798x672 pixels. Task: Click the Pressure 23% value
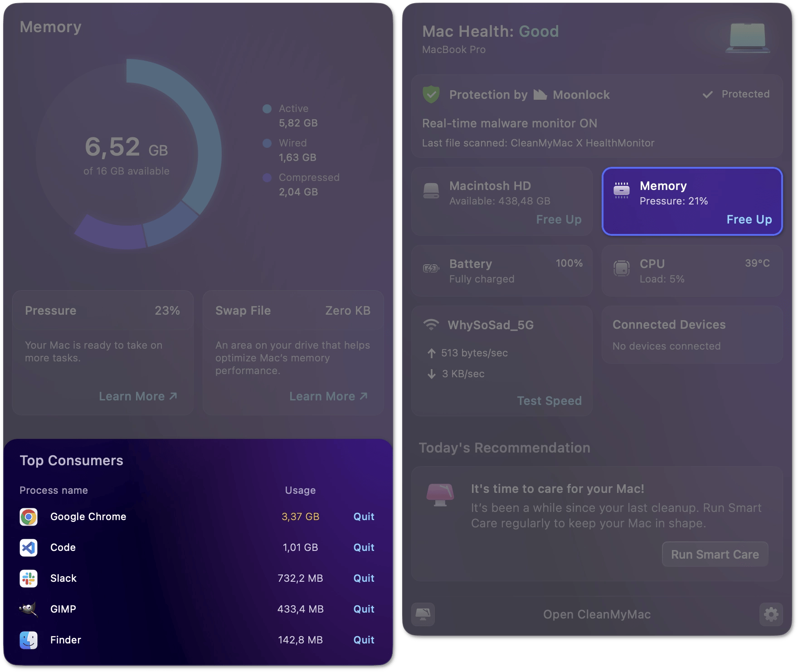tap(167, 311)
